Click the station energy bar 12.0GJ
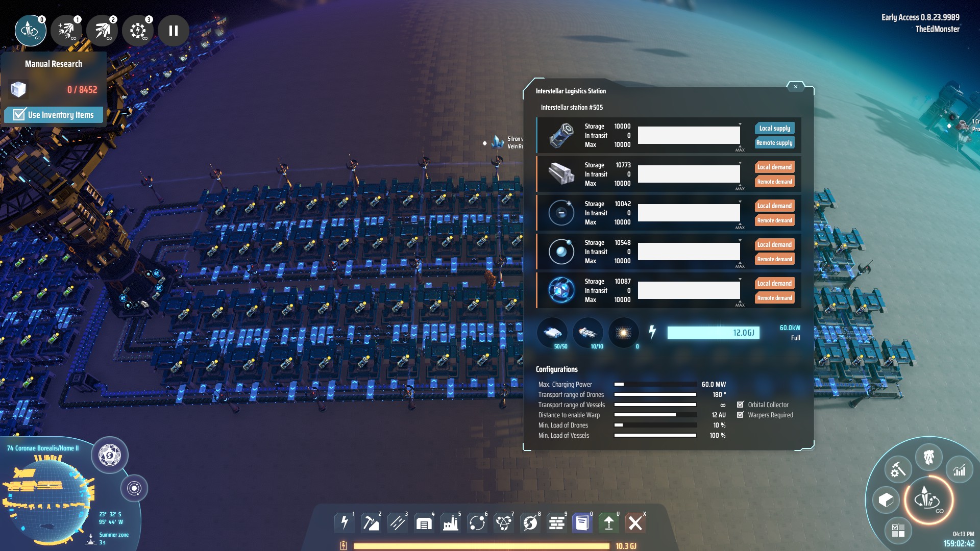Screen dimensions: 980x551 coord(713,333)
